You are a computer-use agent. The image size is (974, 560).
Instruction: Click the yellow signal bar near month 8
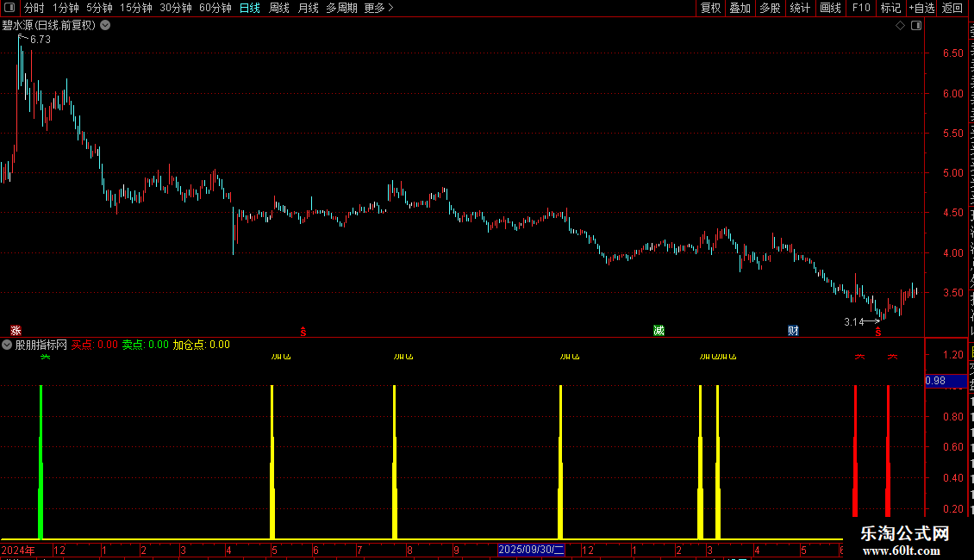(395, 462)
